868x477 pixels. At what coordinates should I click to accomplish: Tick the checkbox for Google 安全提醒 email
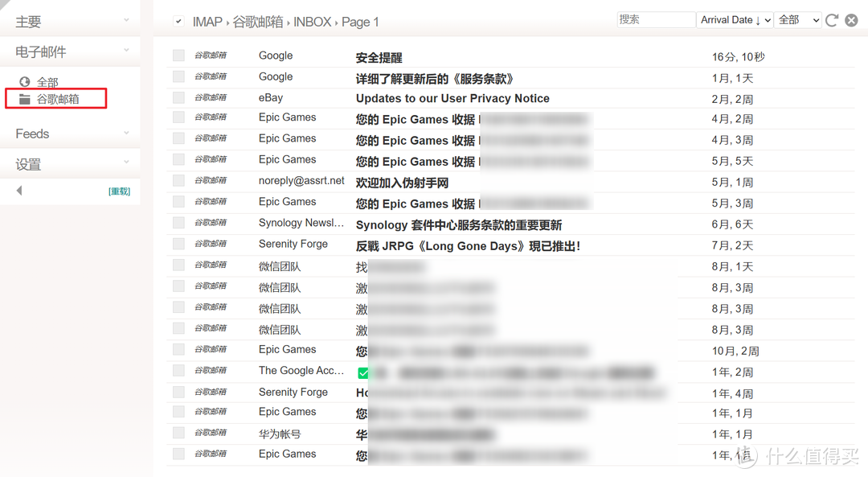point(178,55)
